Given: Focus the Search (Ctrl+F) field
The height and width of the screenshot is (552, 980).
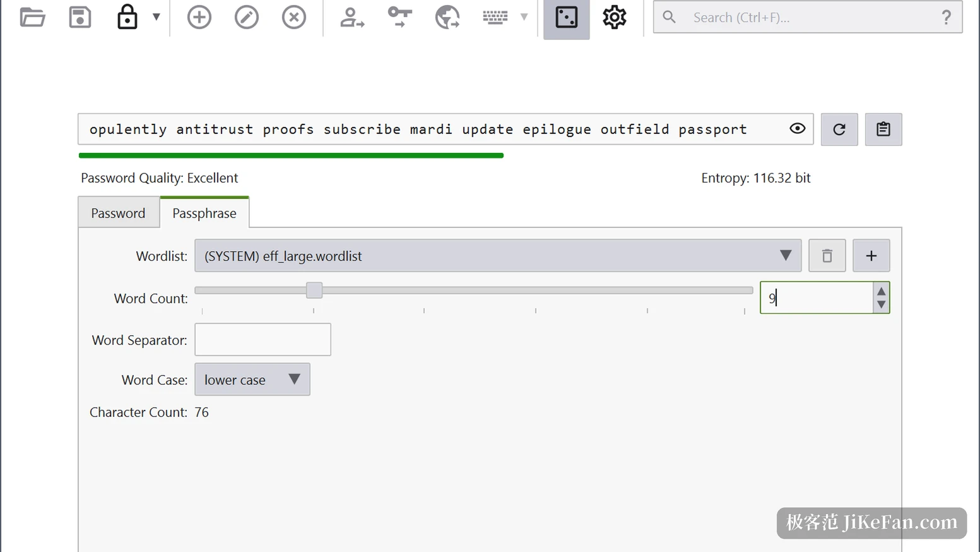Looking at the screenshot, I should point(808,17).
